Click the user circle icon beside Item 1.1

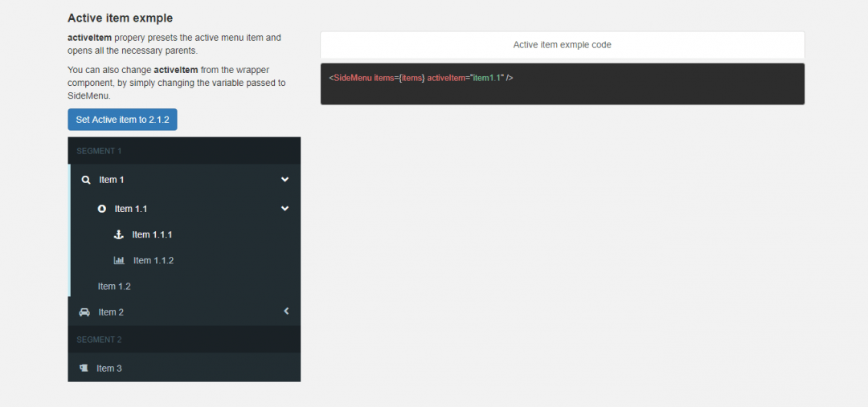click(x=101, y=209)
